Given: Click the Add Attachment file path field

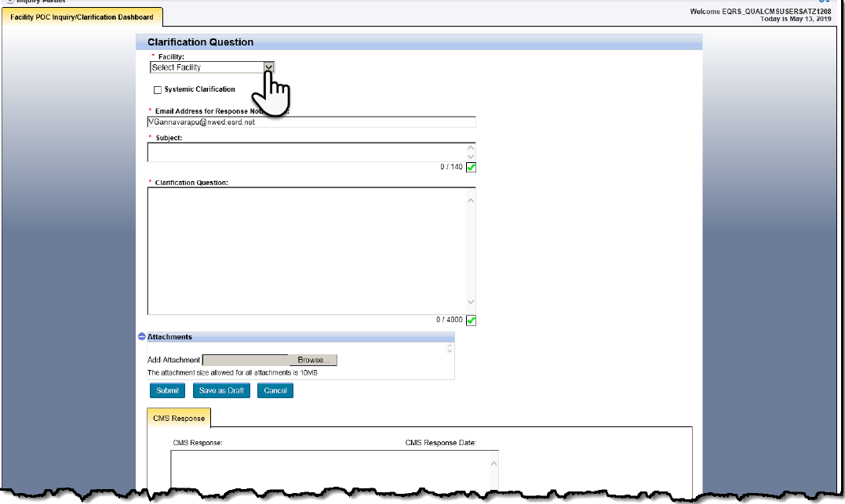Looking at the screenshot, I should tap(246, 361).
